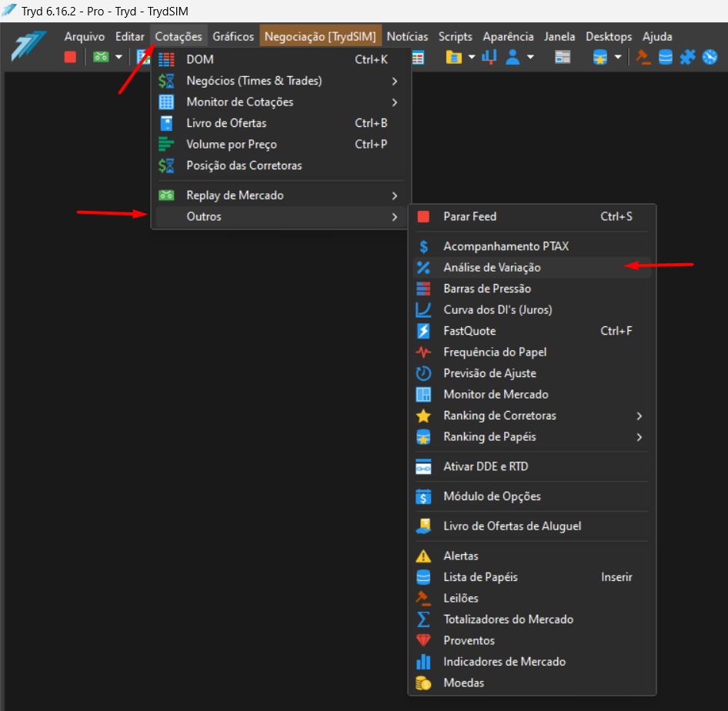
Task: Click the red stop feed toolbar icon
Action: (70, 57)
